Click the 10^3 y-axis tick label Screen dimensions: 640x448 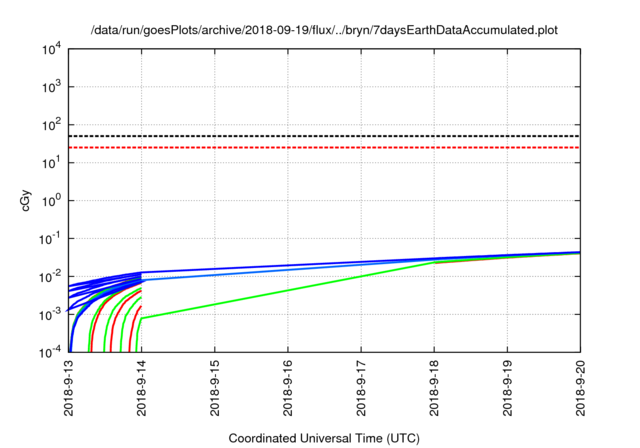(x=51, y=87)
